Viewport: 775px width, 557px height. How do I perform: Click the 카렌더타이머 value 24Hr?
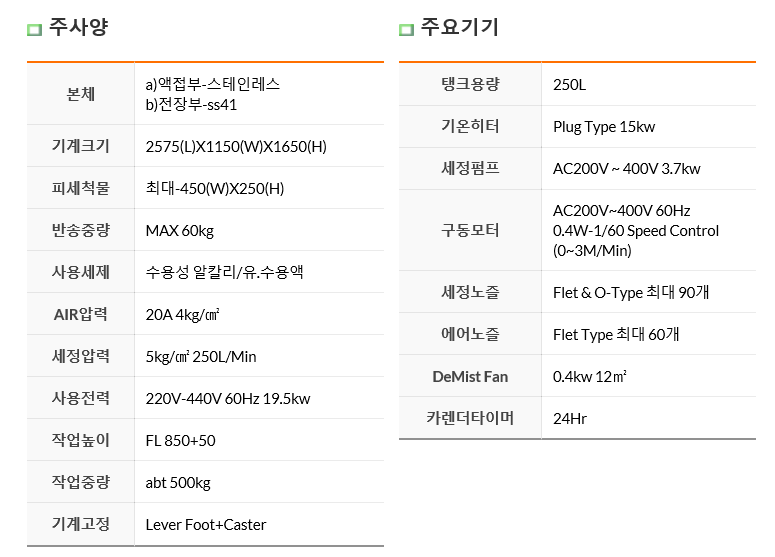click(x=569, y=419)
